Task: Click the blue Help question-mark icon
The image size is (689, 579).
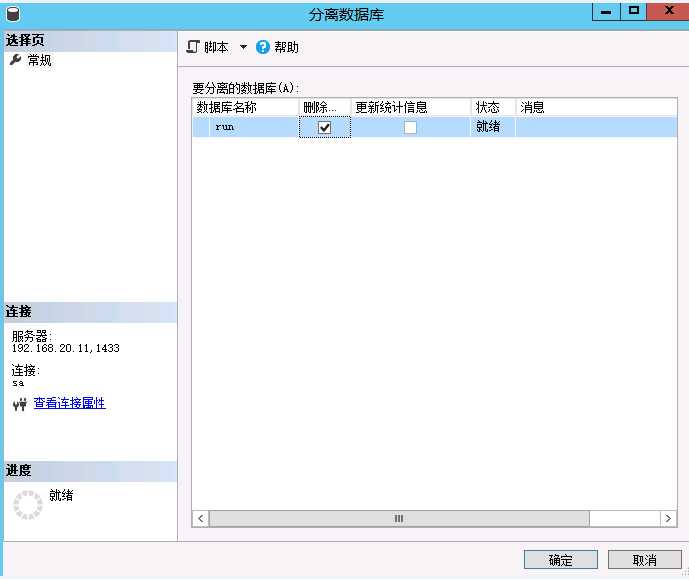Action: tap(263, 47)
